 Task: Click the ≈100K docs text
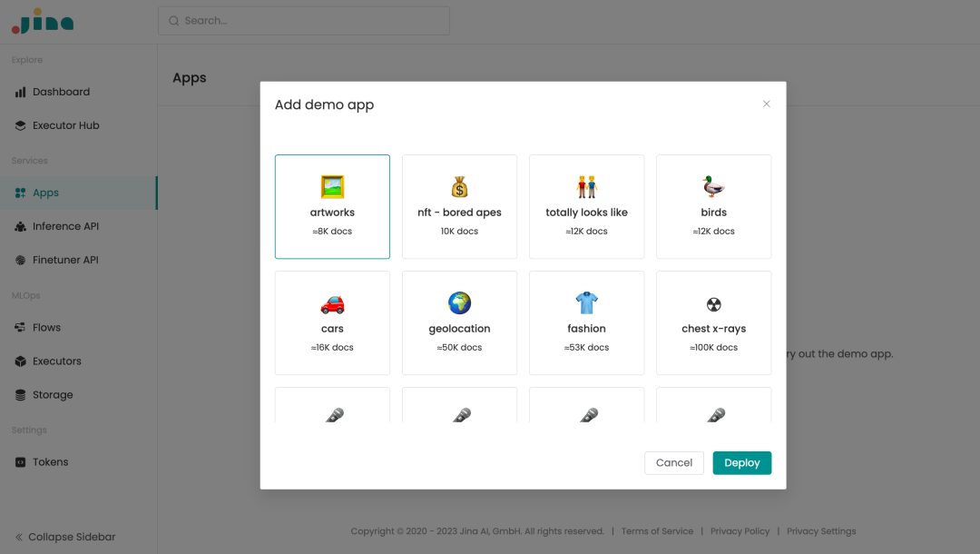coord(714,348)
